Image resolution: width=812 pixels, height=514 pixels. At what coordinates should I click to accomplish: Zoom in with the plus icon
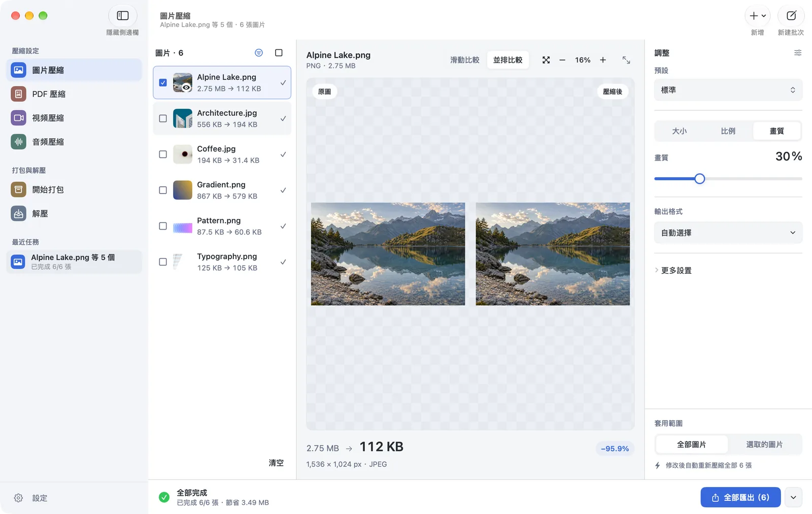[x=603, y=60]
